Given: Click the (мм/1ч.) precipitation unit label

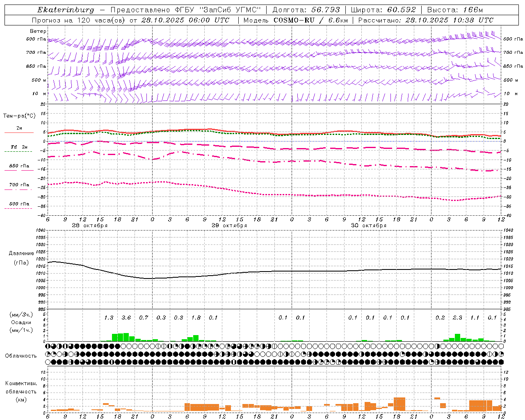Looking at the screenshot, I should coord(21,330).
